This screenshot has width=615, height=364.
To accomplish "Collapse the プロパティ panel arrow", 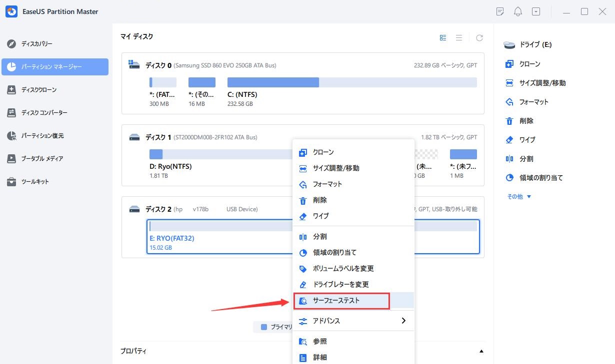I will tap(481, 352).
